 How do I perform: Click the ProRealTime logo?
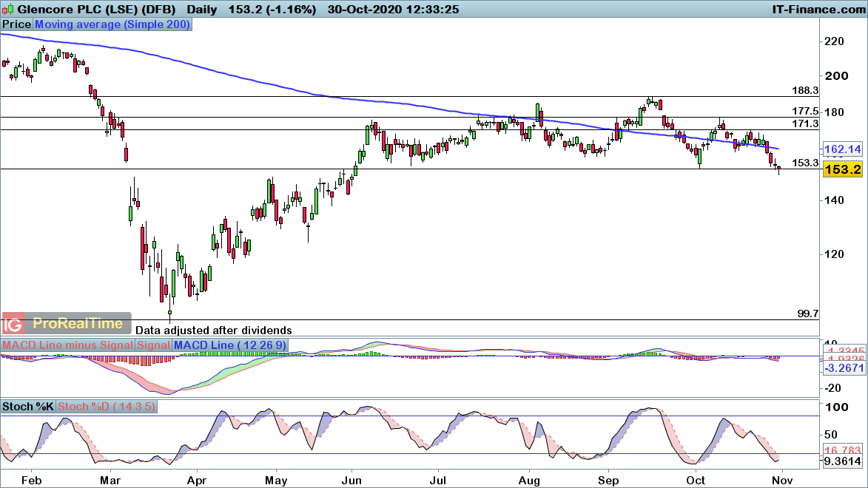[78, 324]
